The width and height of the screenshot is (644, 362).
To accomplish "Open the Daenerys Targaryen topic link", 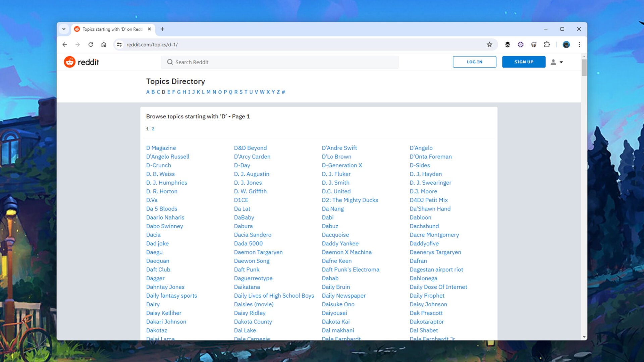I will 435,252.
